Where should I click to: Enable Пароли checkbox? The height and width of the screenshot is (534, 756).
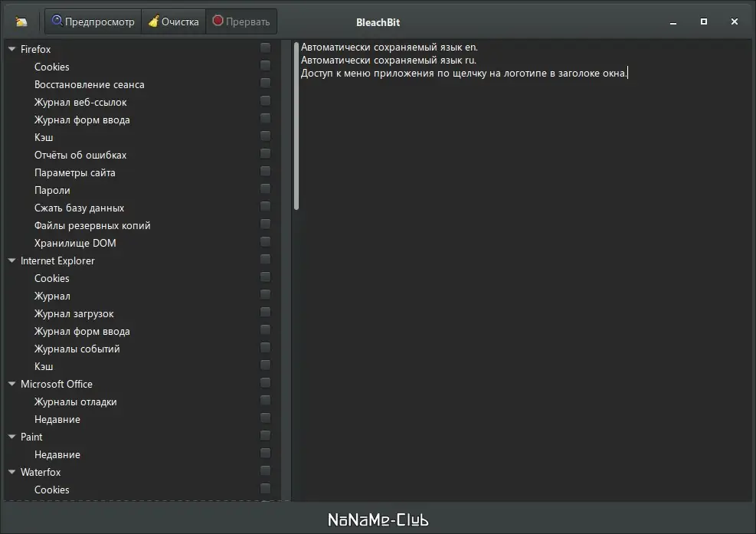[x=265, y=188]
